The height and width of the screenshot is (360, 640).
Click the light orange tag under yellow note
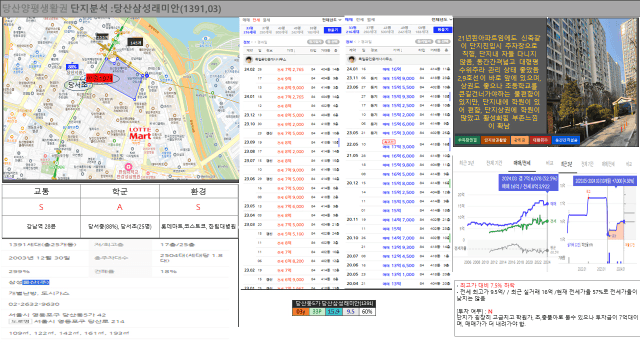[519, 140]
